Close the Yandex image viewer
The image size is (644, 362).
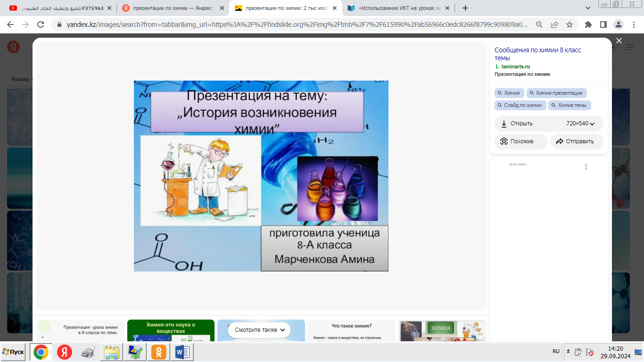pos(619,41)
